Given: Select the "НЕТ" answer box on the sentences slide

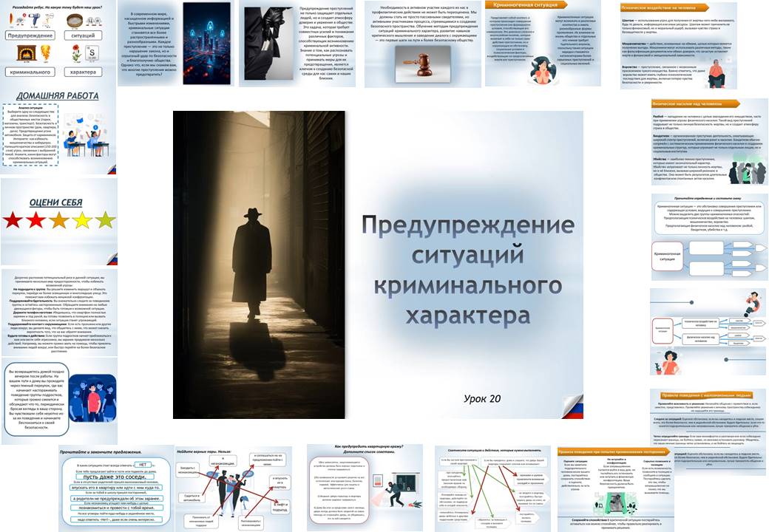Looking at the screenshot, I should point(143,465).
